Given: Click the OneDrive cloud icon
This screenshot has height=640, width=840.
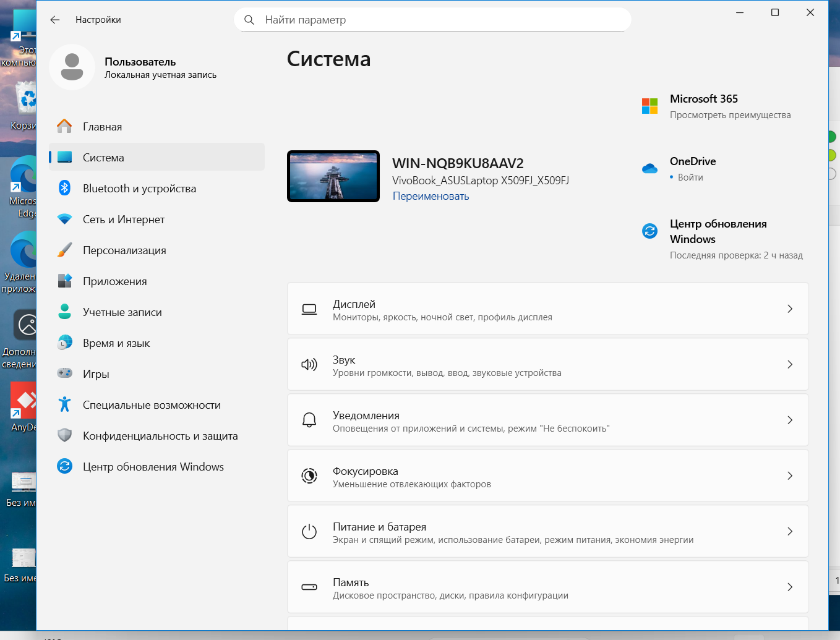Looking at the screenshot, I should (649, 168).
